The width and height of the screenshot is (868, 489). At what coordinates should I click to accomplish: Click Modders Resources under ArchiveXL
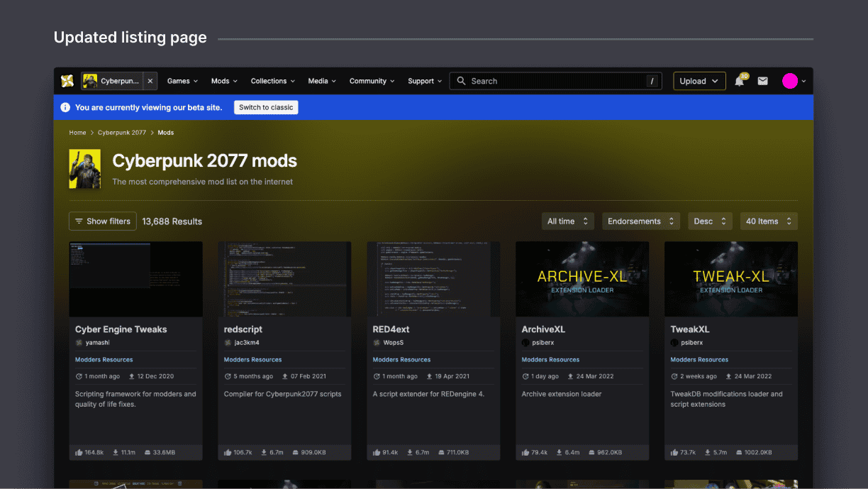pos(551,360)
